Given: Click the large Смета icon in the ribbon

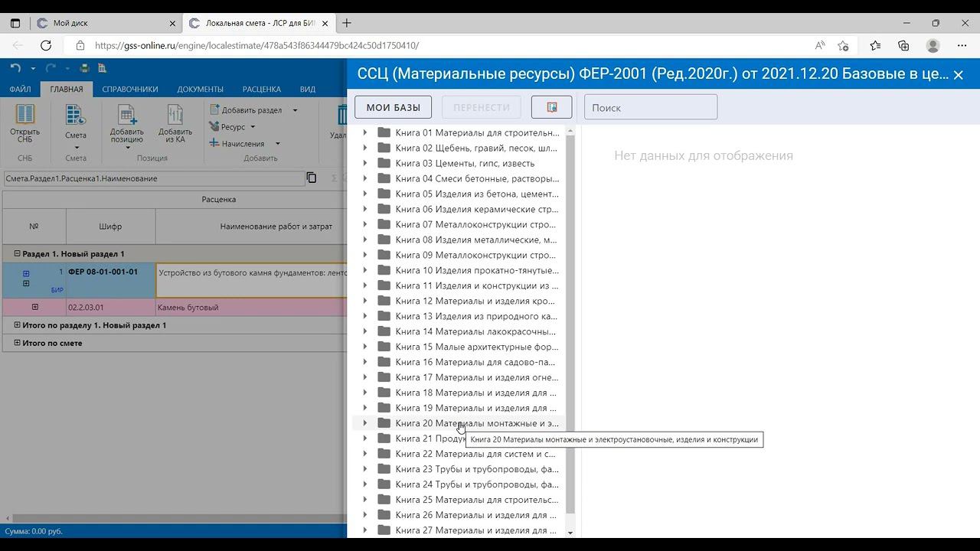Looking at the screenshot, I should (x=76, y=115).
